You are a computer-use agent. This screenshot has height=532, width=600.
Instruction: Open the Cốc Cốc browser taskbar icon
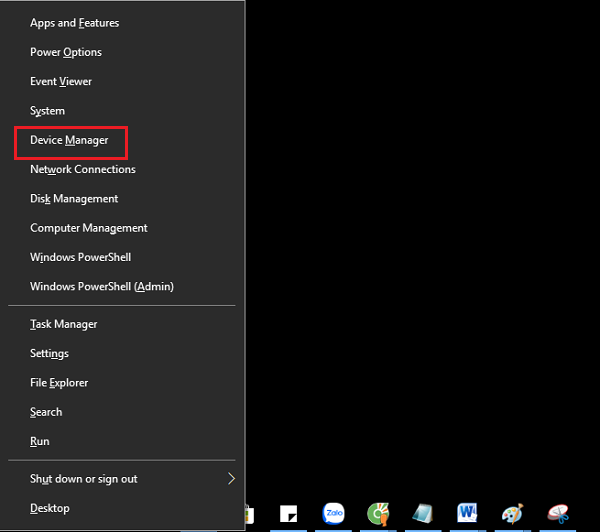click(x=379, y=515)
